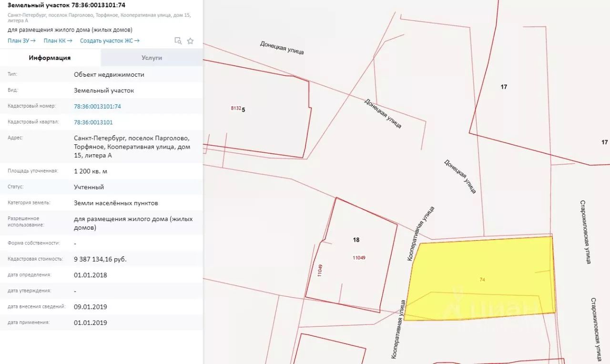Open cadastral quarter 78:36:0013101 link

tap(93, 122)
